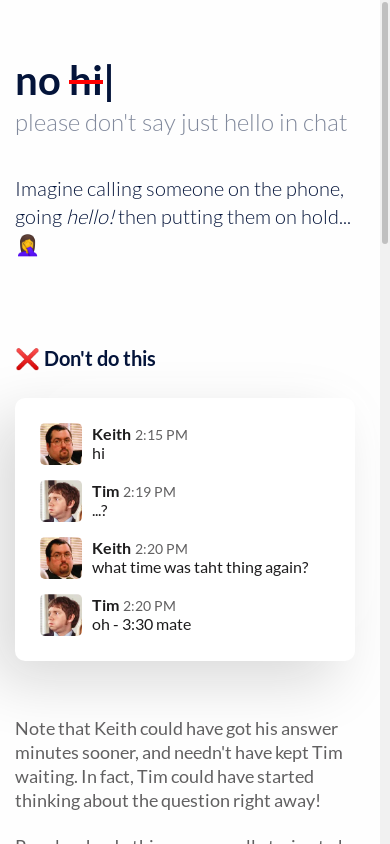Click the "oh - 3:30 mate" message
The image size is (390, 844).
(141, 625)
